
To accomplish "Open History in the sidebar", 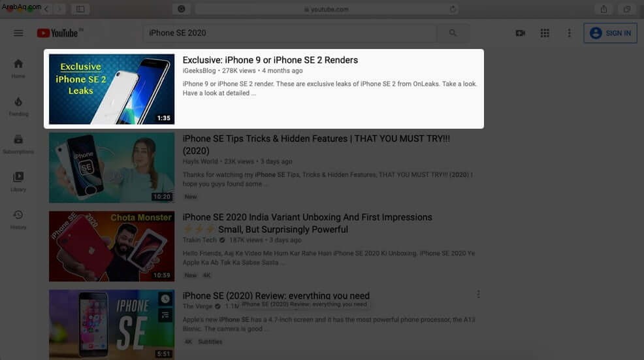I will (18, 220).
